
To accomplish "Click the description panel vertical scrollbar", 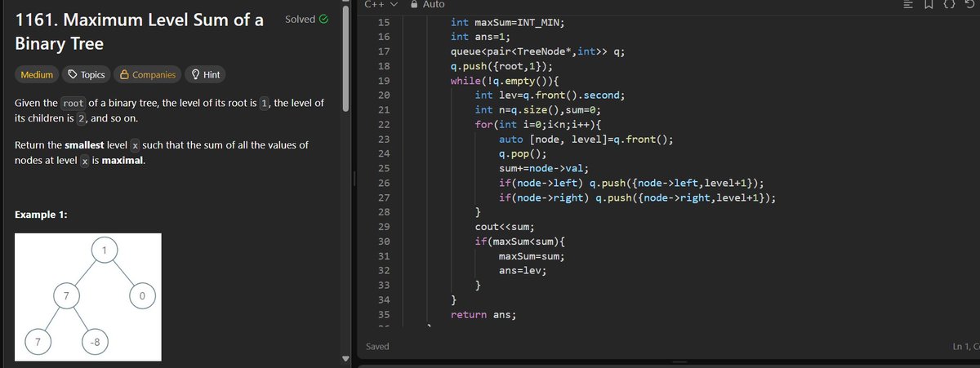I will [347, 57].
